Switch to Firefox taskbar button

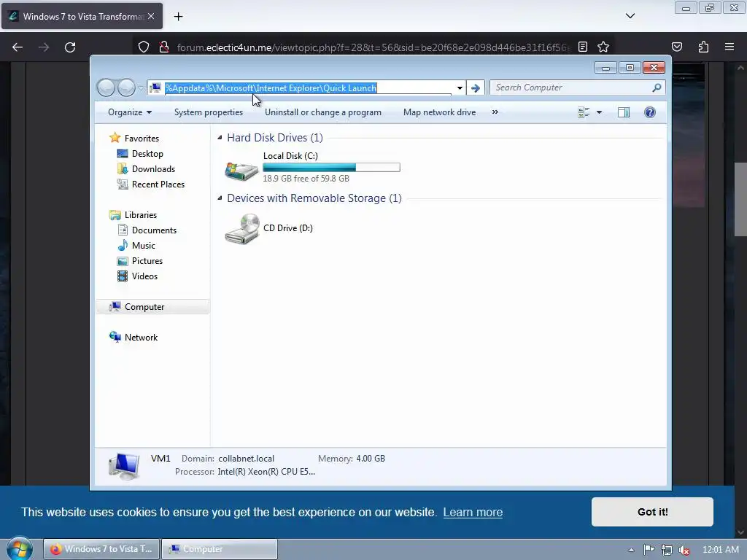pos(101,549)
